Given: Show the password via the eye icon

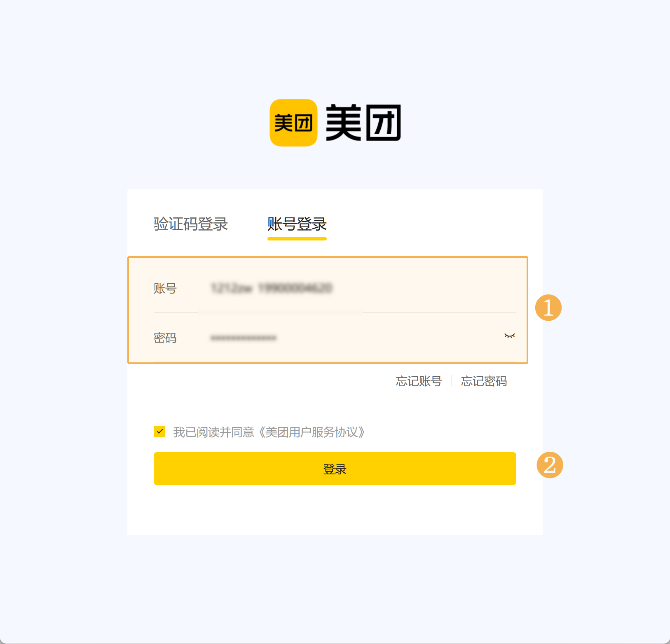Looking at the screenshot, I should [x=510, y=336].
